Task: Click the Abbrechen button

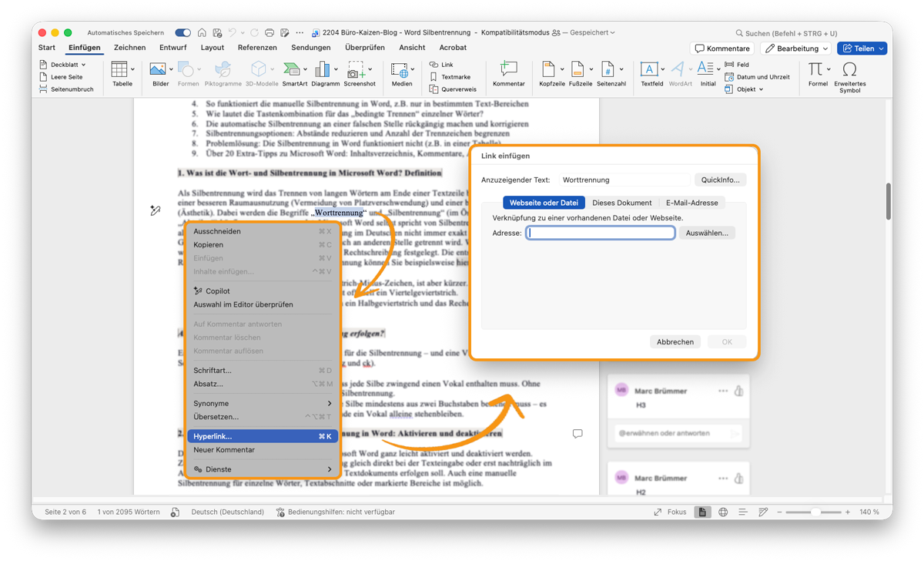Action: click(675, 341)
